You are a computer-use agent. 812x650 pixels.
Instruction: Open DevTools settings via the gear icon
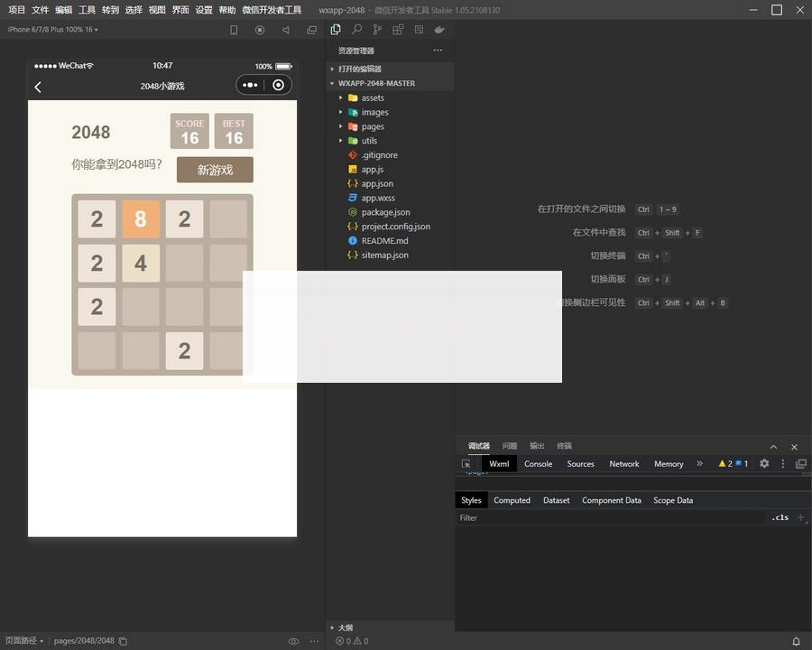pyautogui.click(x=763, y=464)
